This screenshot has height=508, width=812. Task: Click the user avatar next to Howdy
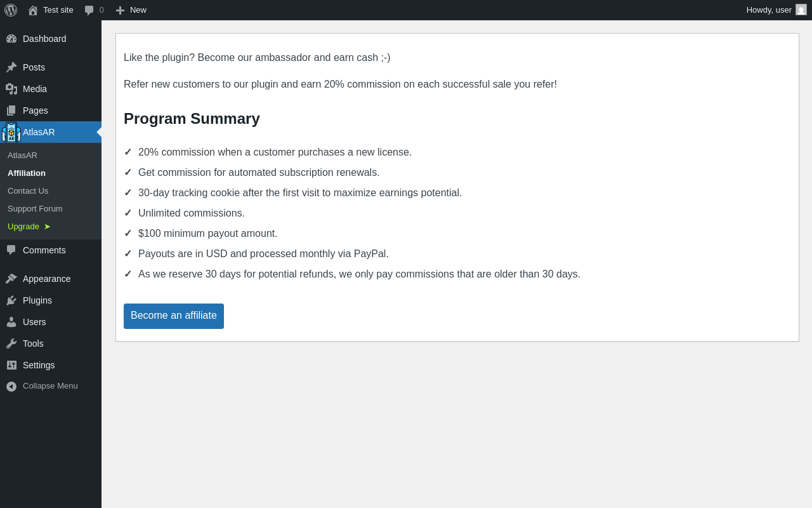(x=801, y=10)
